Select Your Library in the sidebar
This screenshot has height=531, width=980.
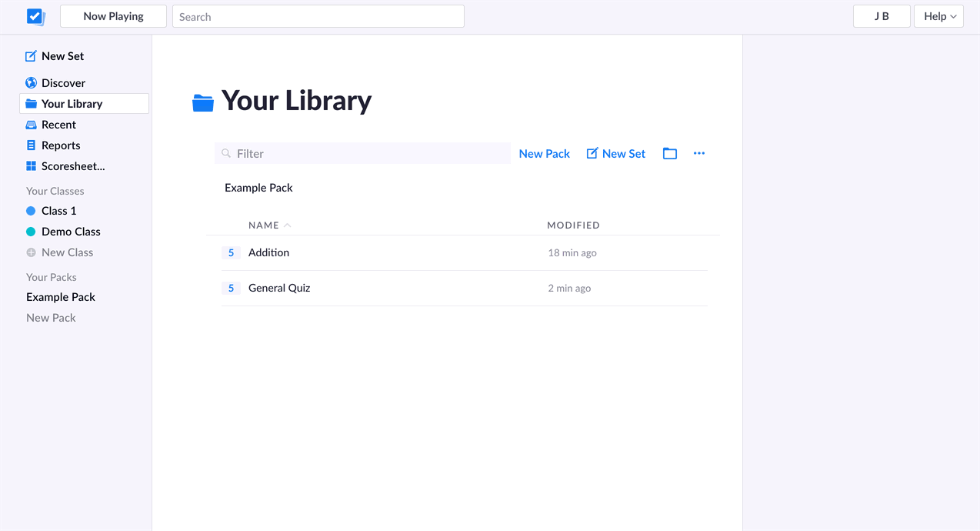coord(72,103)
